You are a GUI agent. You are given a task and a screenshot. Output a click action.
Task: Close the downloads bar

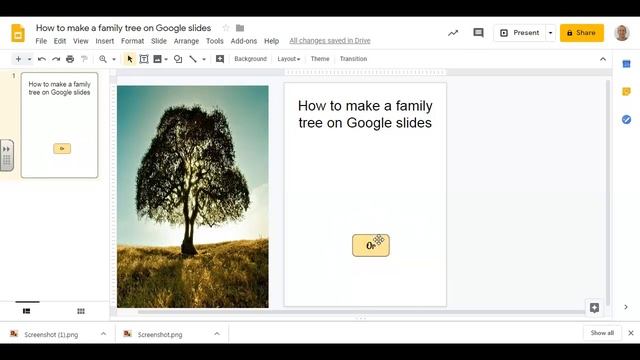click(631, 333)
